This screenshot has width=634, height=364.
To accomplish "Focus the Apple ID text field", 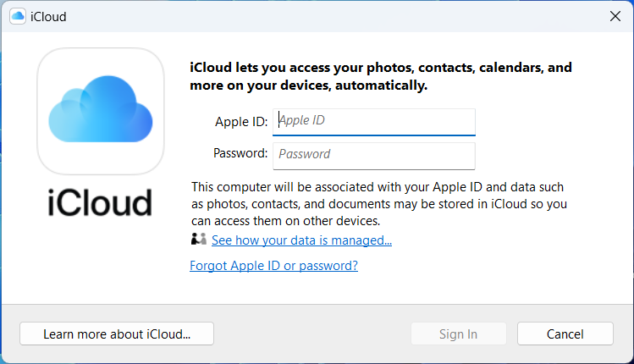I will point(374,122).
